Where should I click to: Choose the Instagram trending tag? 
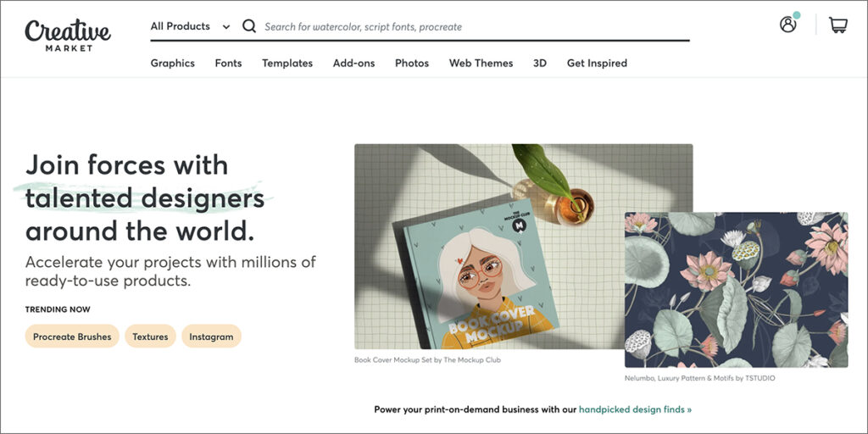coord(211,336)
